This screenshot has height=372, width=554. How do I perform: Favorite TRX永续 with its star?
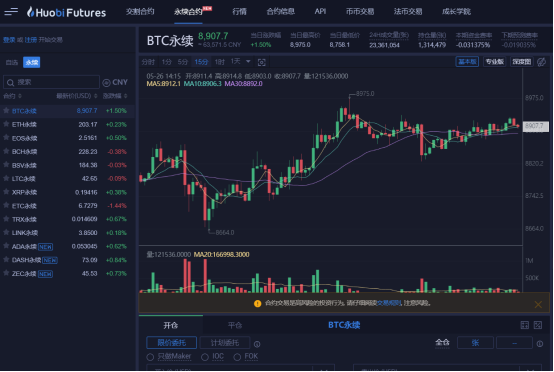point(6,219)
